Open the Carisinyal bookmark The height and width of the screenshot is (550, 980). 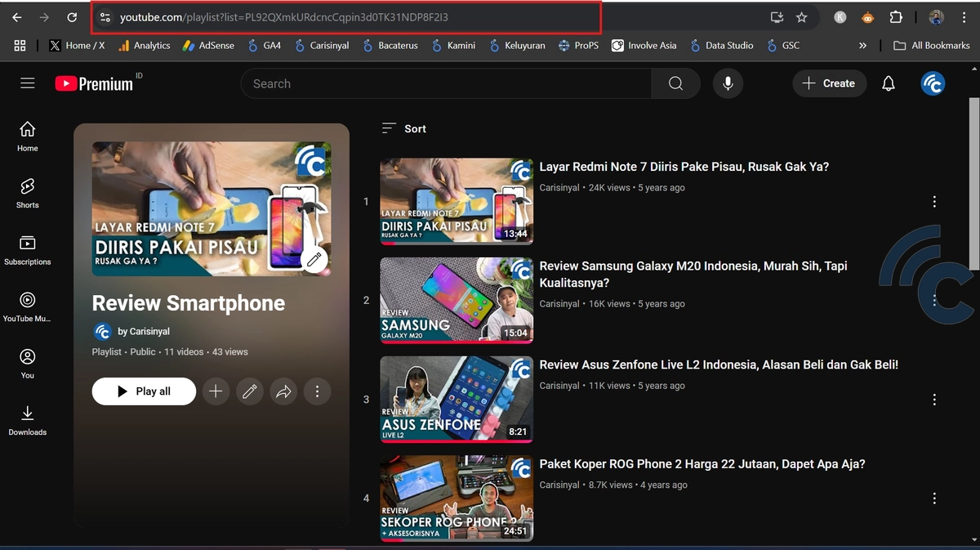pos(322,46)
